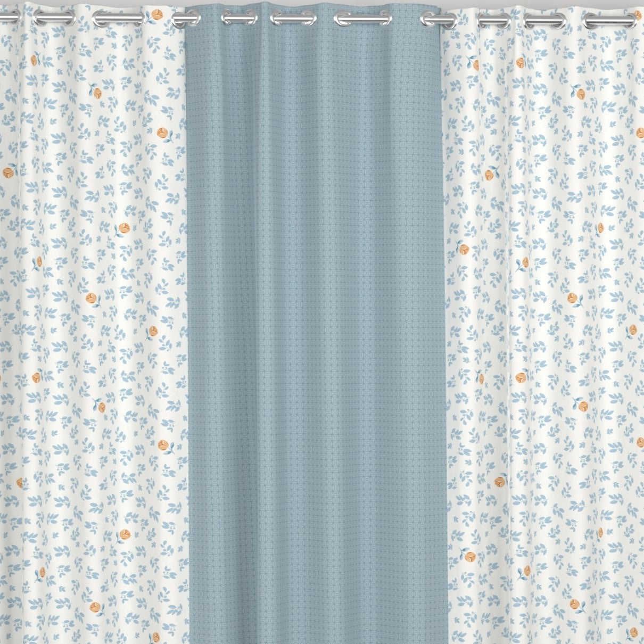Screen dimensions: 644x644
Task: Click topmost orange flower bud on left panel
Action: tap(156, 13)
